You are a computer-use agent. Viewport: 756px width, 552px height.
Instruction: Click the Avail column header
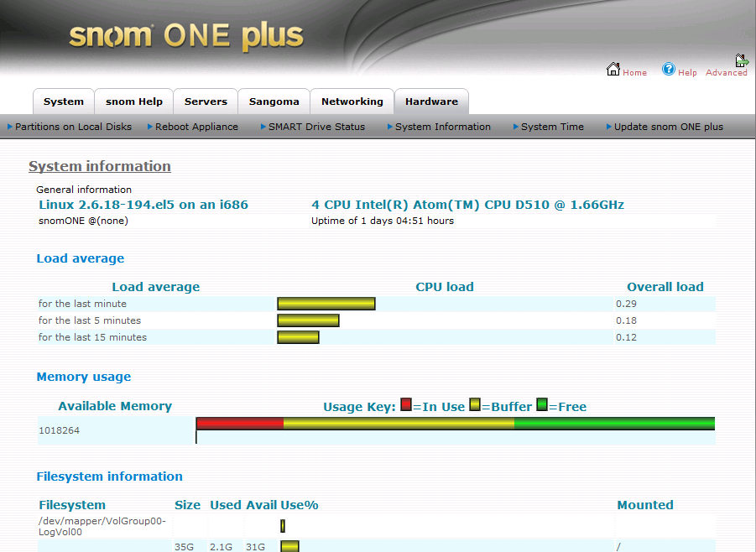[261, 505]
